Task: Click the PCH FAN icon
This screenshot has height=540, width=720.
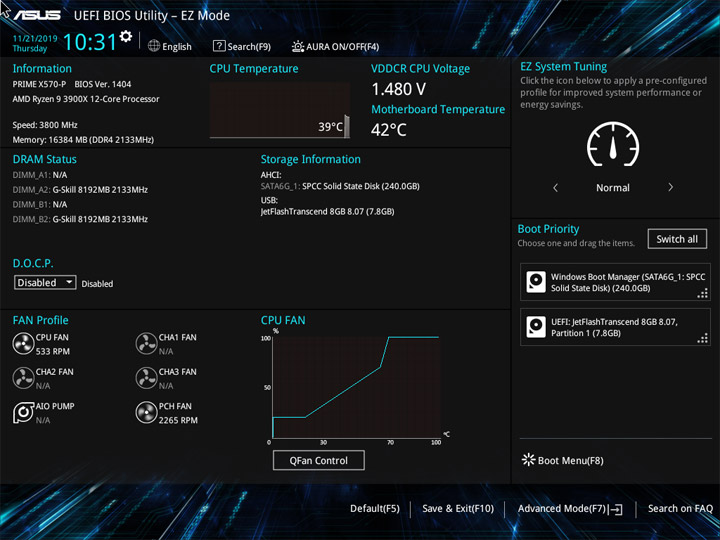Action: [146, 413]
